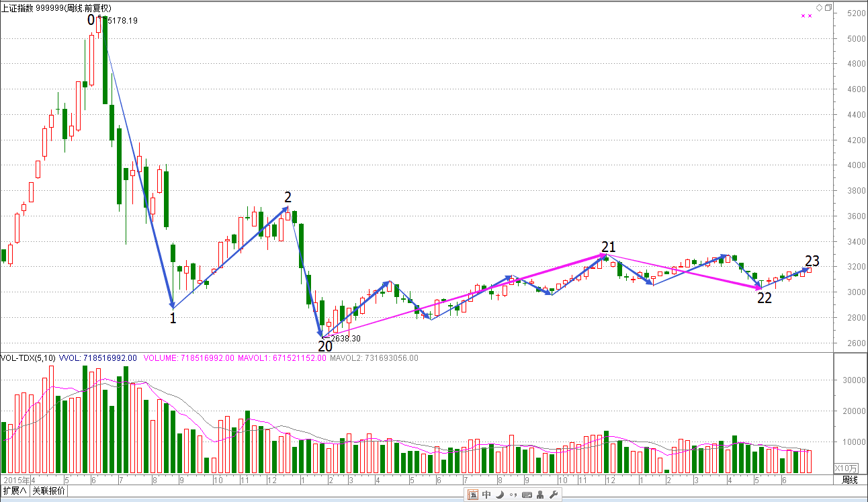Image resolution: width=868 pixels, height=502 pixels.
Task: Click the VVOL value label
Action: click(98, 358)
